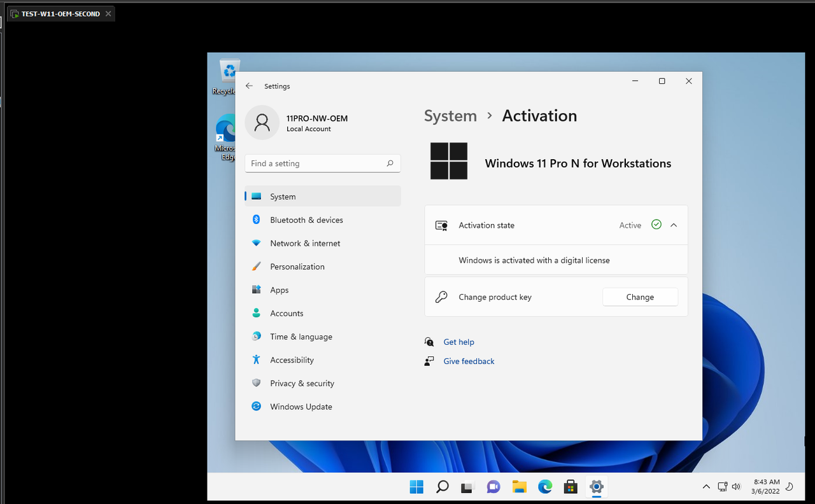Open the Start menu on the taskbar
The image size is (815, 504).
click(416, 487)
